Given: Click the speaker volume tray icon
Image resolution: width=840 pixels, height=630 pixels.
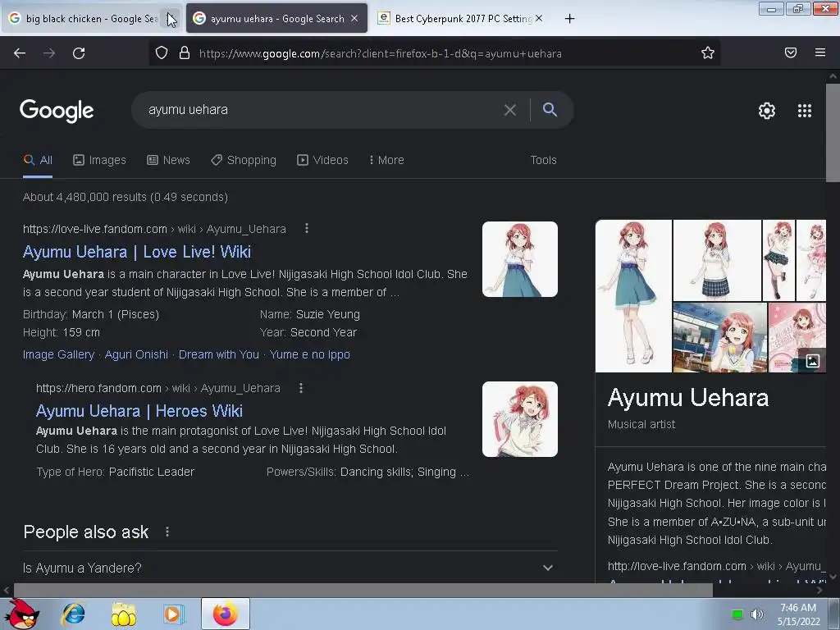Looking at the screenshot, I should 757,614.
